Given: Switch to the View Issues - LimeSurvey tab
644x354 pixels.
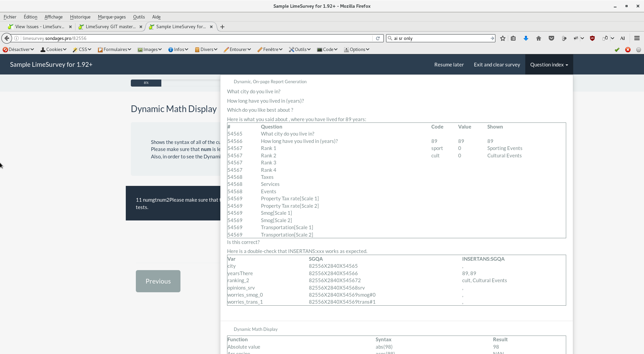Looking at the screenshot, I should coord(40,27).
